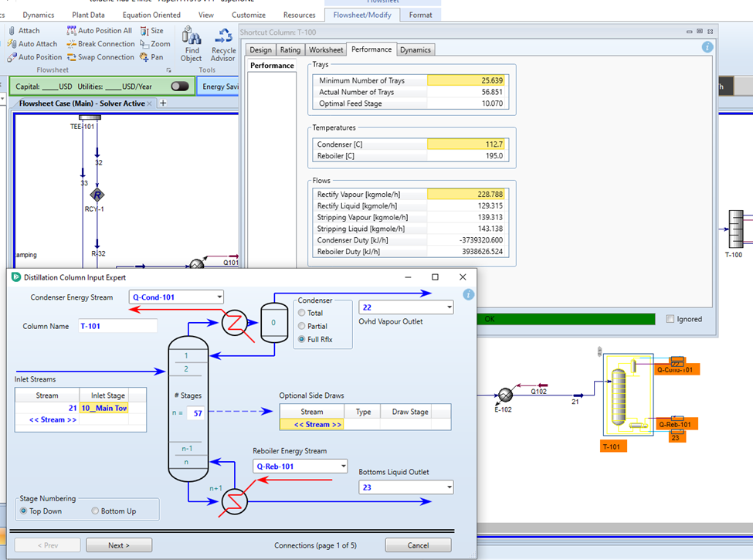Edit the Column Name field T-101
Image resolution: width=753 pixels, height=560 pixels.
[117, 326]
